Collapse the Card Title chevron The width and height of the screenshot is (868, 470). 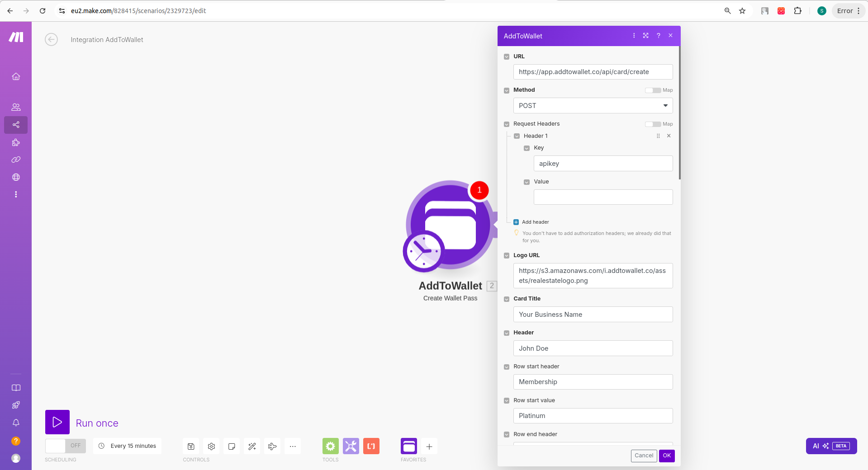coord(507,299)
